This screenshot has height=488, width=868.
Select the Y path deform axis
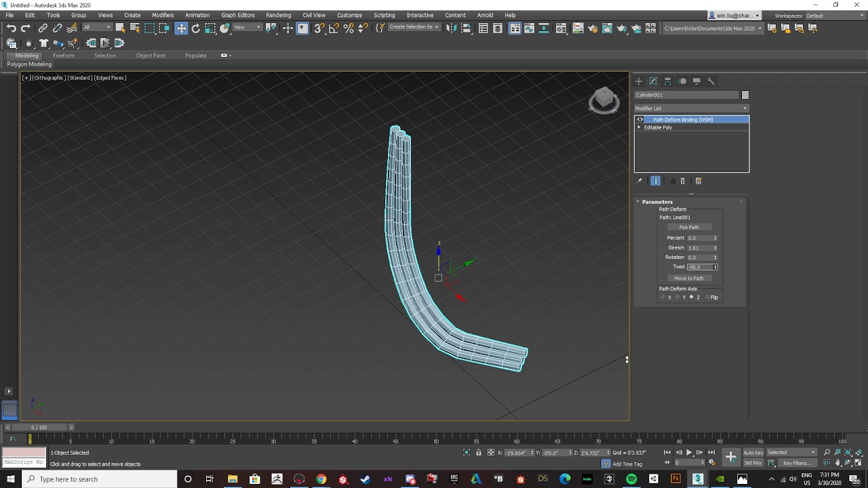[677, 298]
